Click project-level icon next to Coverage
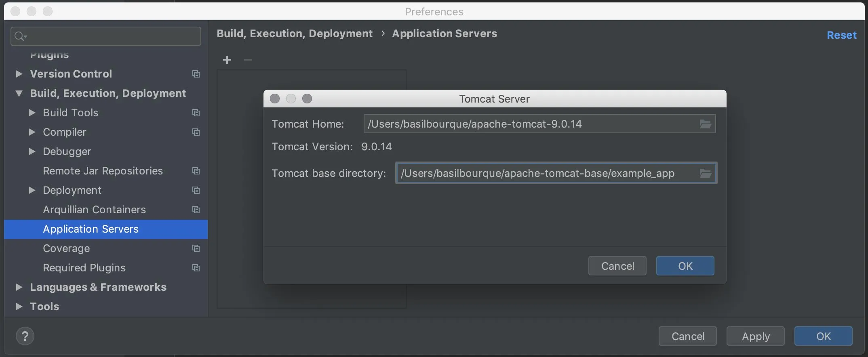Viewport: 868px width, 357px height. [196, 248]
